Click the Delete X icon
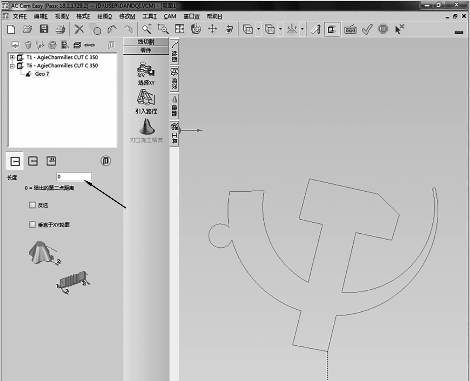 tap(79, 29)
